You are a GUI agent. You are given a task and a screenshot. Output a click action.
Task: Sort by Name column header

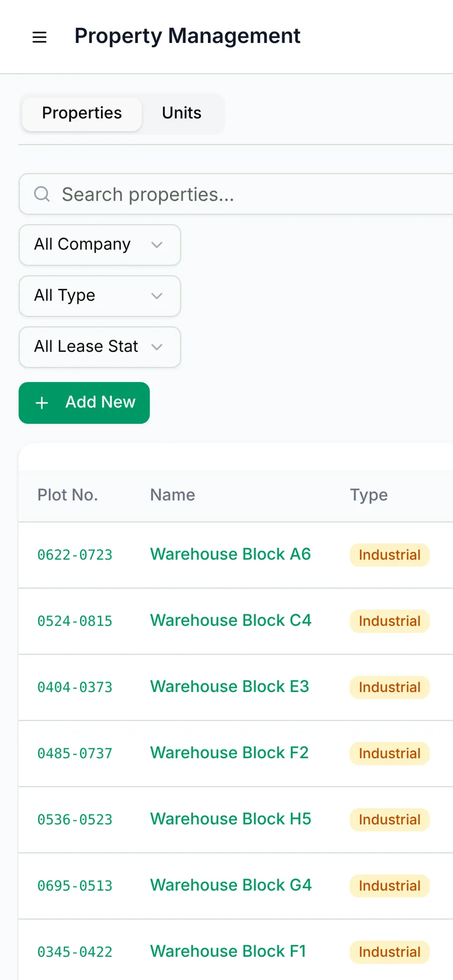172,495
